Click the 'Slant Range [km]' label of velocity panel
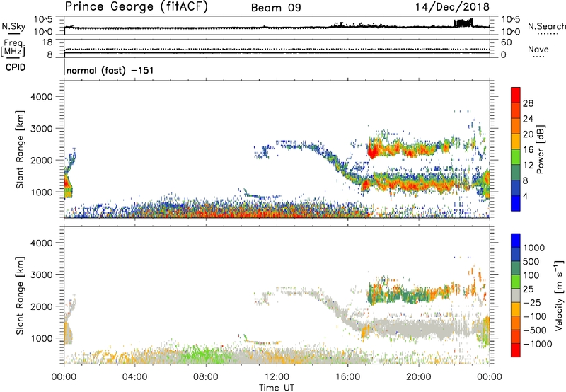 coord(20,296)
